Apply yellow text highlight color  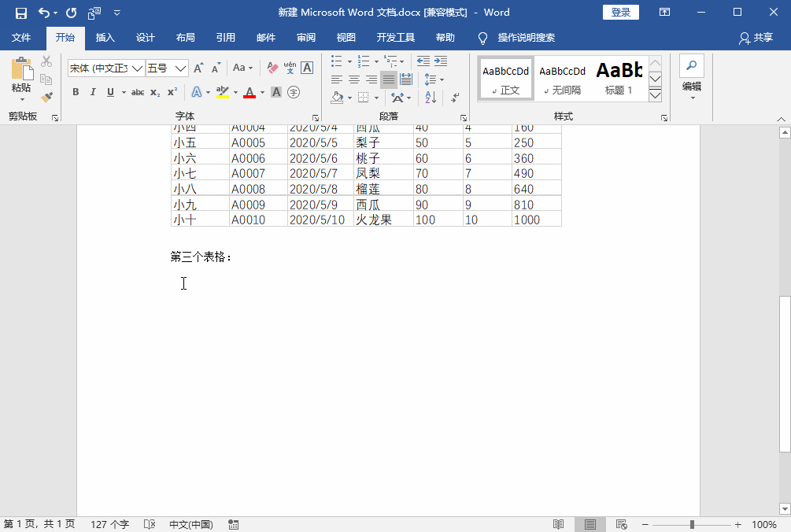[223, 92]
